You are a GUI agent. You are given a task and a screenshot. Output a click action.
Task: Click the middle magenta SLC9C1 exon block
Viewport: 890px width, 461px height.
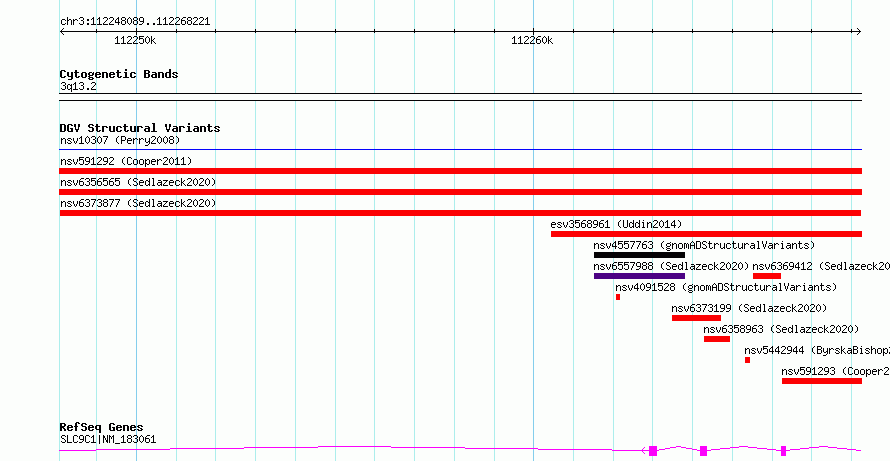(703, 451)
